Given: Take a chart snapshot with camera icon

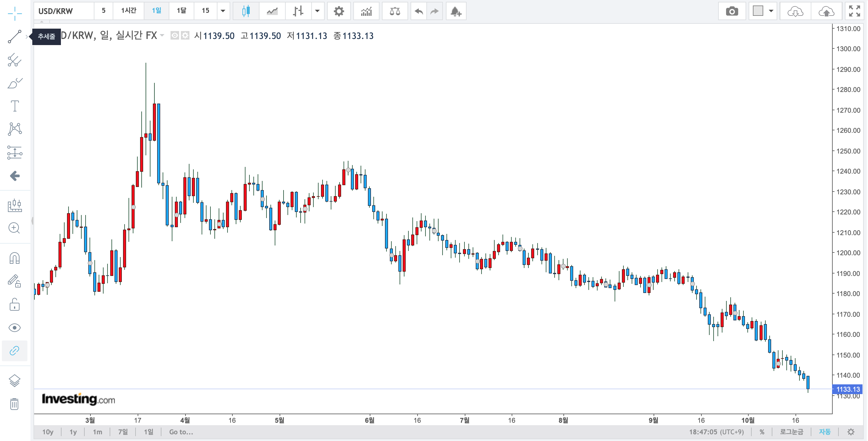Looking at the screenshot, I should (x=732, y=12).
